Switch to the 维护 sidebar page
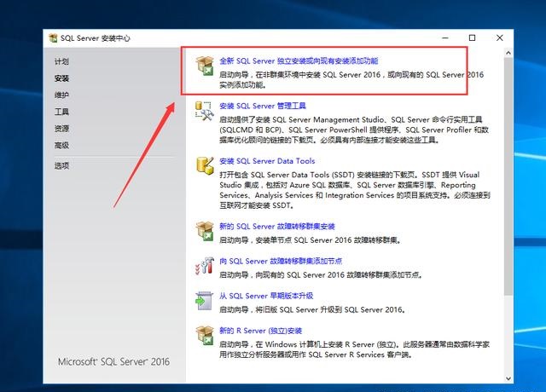Viewport: 546px width, 392px height. point(61,95)
